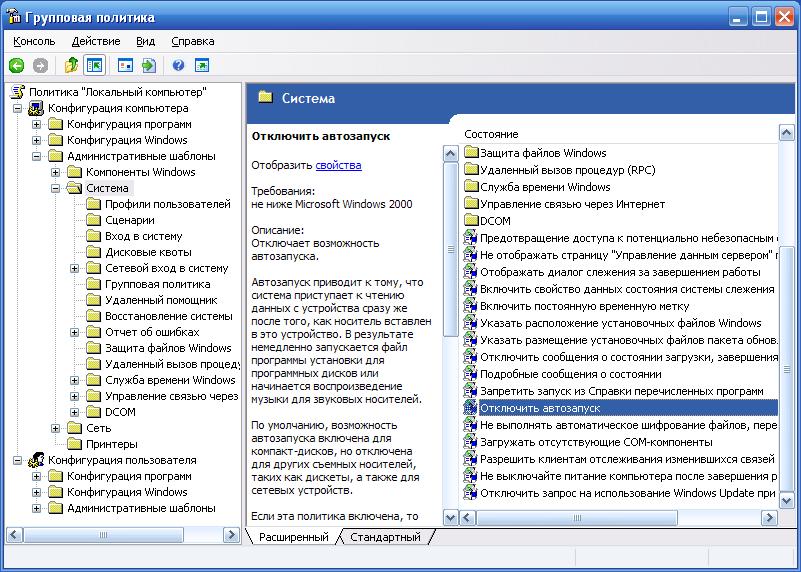Click the description pane vertical scrollbar thumb
This screenshot has width=801, height=572.
coord(450,249)
